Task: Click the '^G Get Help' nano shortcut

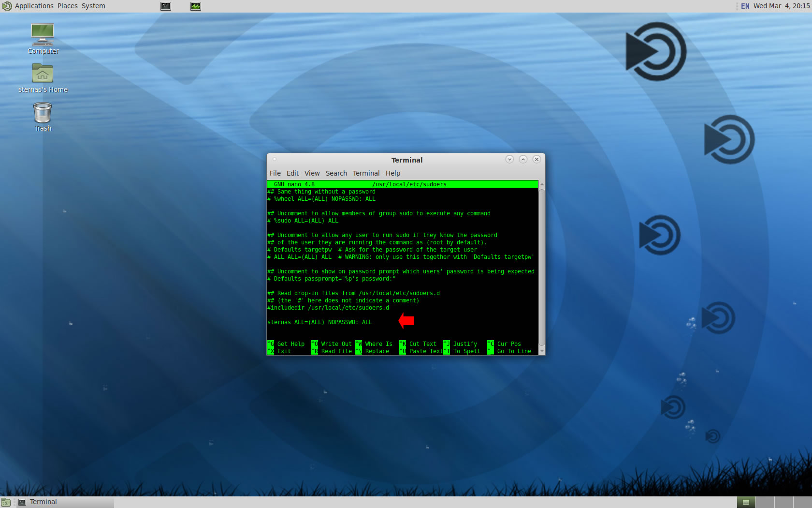Action: (x=286, y=344)
